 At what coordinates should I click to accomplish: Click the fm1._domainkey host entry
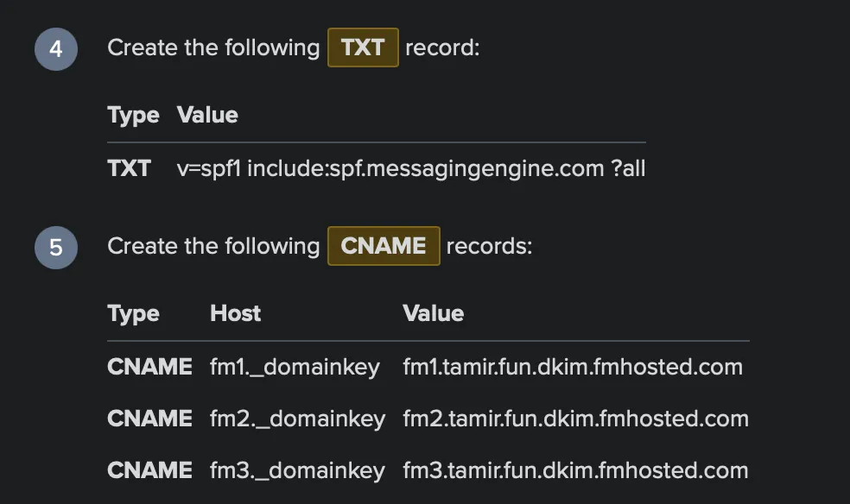coord(295,367)
